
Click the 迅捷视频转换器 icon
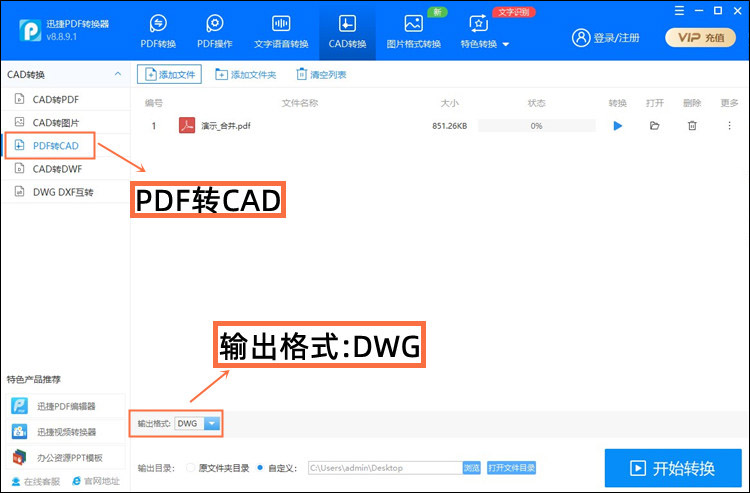[19, 432]
